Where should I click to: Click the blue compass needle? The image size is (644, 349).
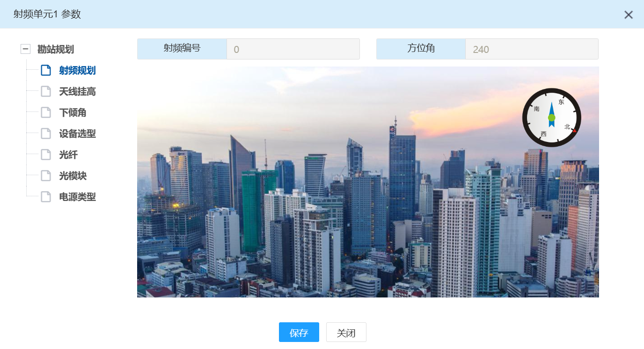(551, 115)
